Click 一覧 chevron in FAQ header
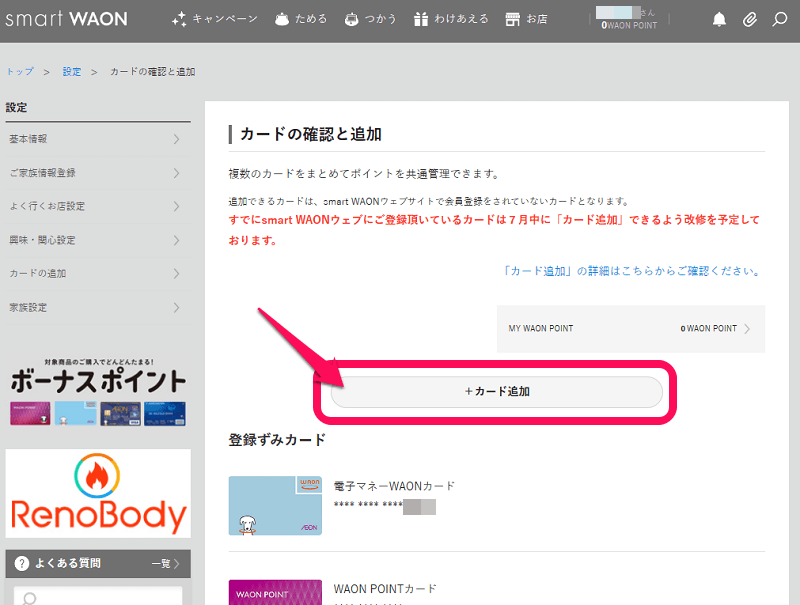The height and width of the screenshot is (605, 800). tap(176, 564)
